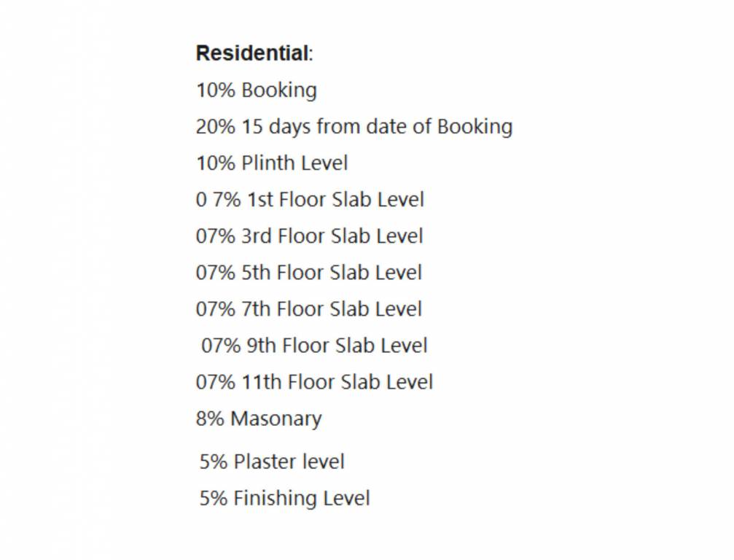Select the '9th Floor Slab Level' line

point(337,346)
